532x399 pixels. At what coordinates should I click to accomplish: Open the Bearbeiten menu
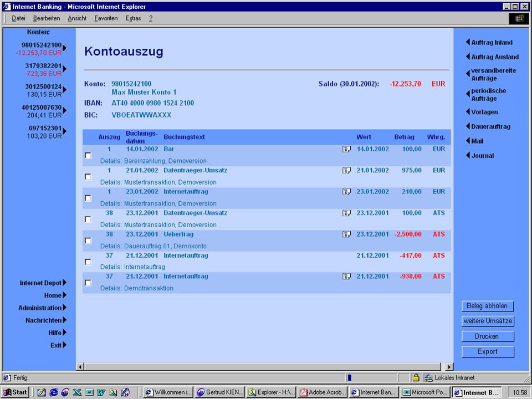coord(47,18)
